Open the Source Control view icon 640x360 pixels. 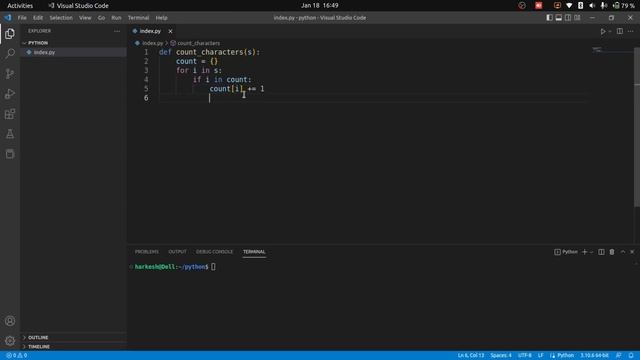(x=10, y=73)
